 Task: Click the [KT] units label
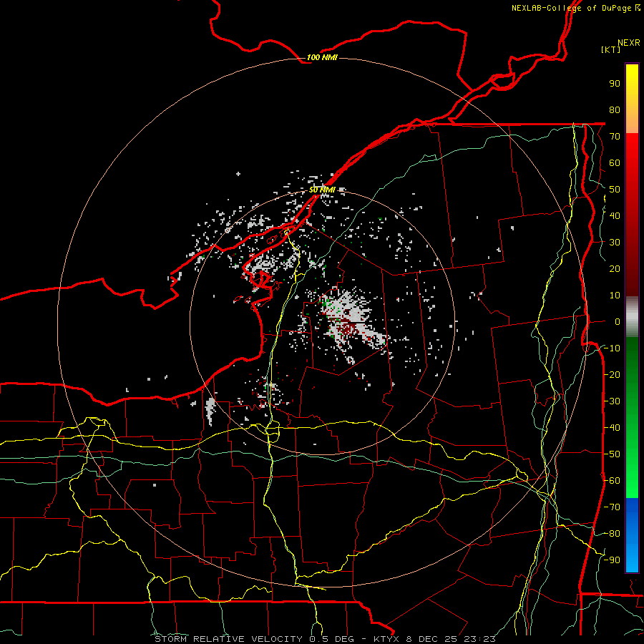tap(611, 49)
